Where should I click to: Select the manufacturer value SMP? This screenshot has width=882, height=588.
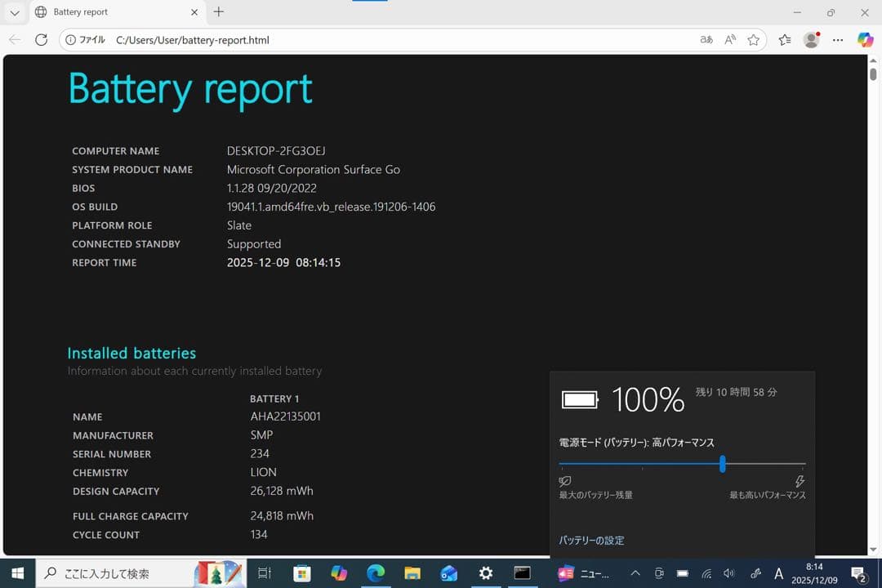[x=261, y=435]
